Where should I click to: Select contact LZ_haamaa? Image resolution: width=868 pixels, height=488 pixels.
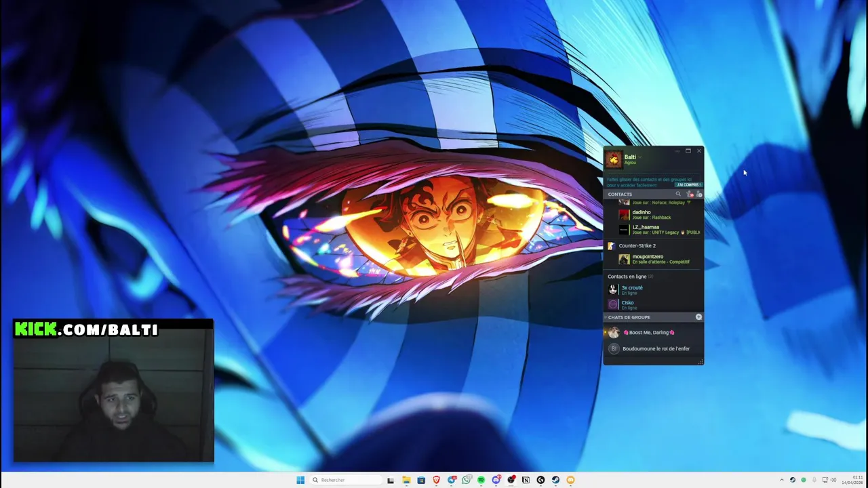point(653,230)
